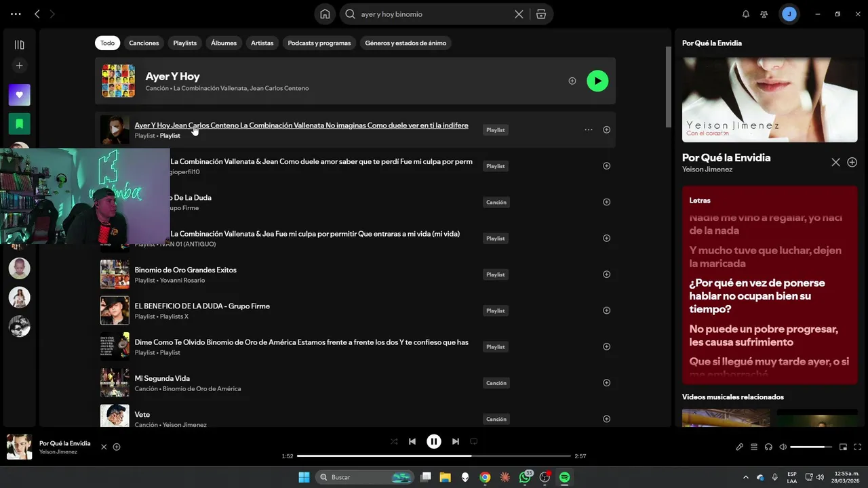This screenshot has width=868, height=488.
Task: Jump to lyric '¿Por qué en vez de ponerse'
Action: 757,296
